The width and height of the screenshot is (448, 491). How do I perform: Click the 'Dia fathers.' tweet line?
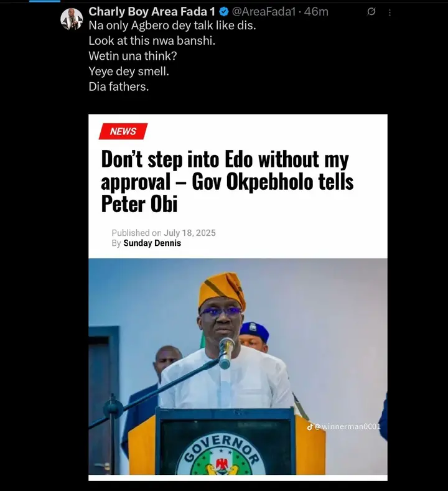[119, 87]
